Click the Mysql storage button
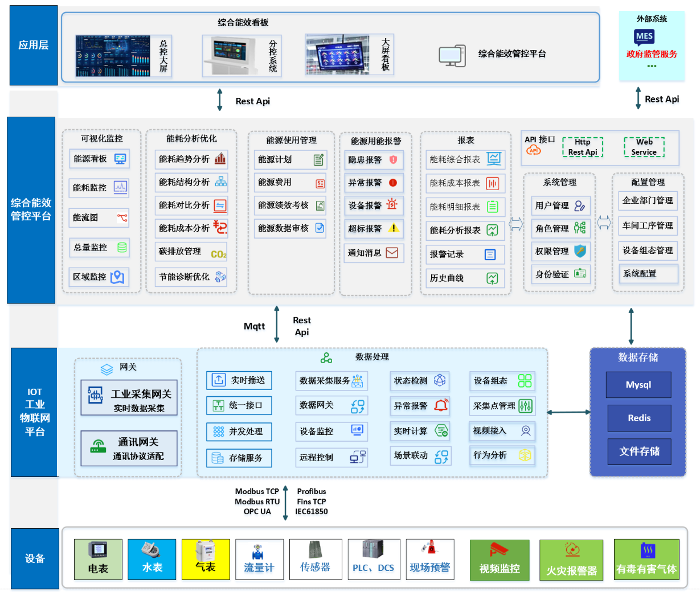This screenshot has height=592, width=700. [638, 385]
